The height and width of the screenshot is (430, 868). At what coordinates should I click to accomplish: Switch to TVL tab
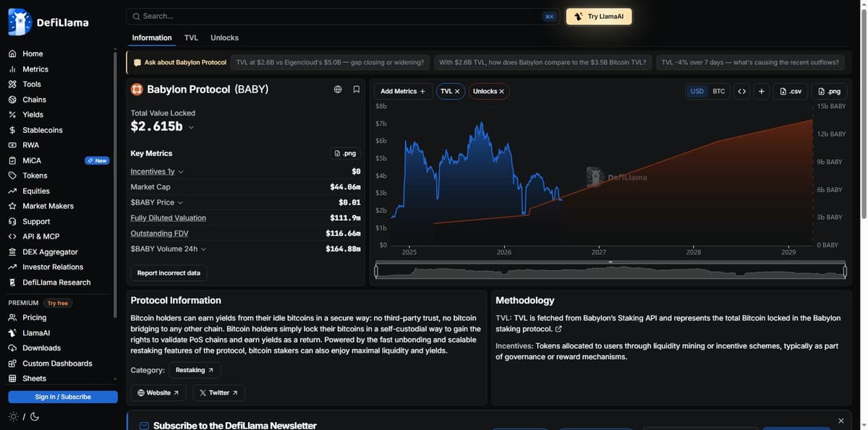tap(191, 38)
